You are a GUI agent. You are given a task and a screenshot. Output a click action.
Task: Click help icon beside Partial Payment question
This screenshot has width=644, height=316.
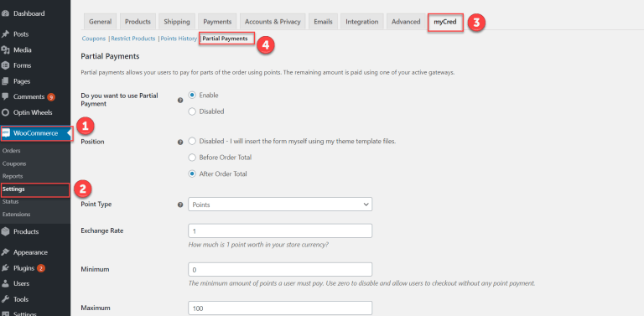pyautogui.click(x=180, y=100)
